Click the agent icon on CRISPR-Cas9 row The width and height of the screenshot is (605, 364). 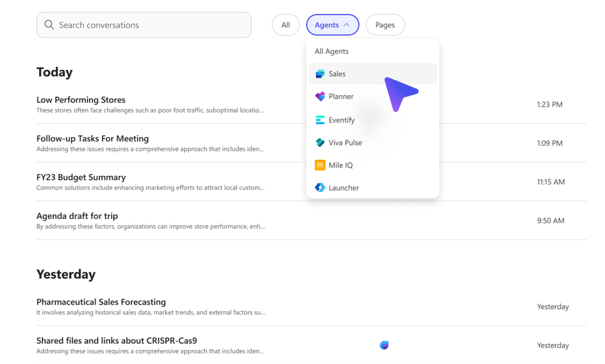(384, 345)
